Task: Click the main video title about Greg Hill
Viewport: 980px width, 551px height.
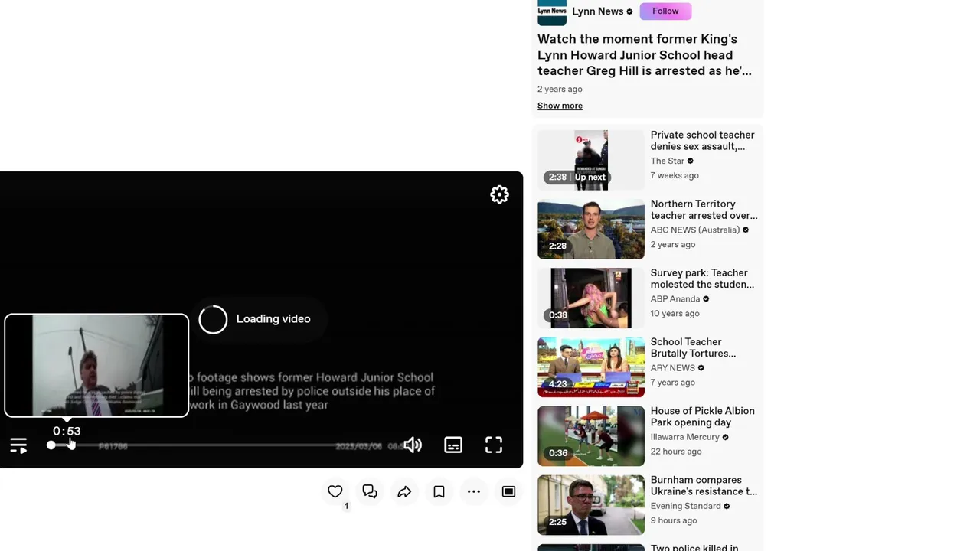Action: click(645, 55)
